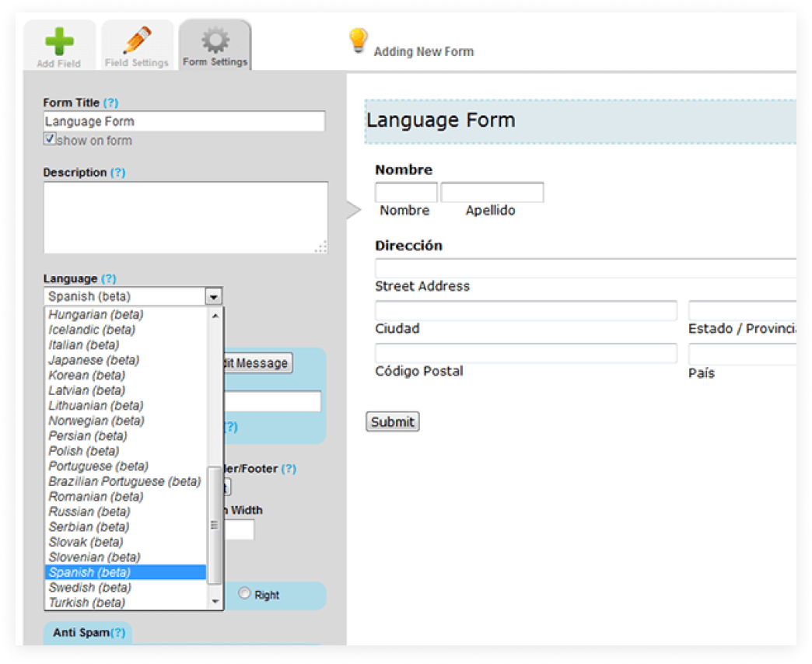Open the Anti Spam help (?) link
Viewport: 812px width, 664px height.
[118, 632]
